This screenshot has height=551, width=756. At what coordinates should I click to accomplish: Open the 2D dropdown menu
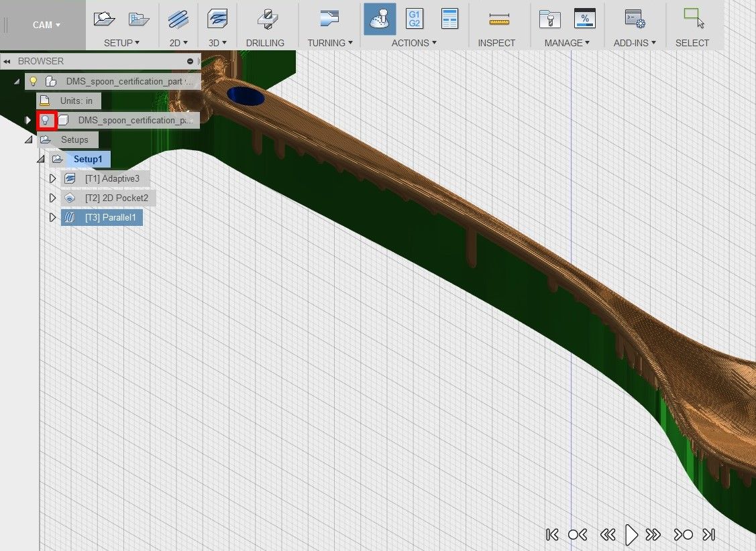coord(178,43)
